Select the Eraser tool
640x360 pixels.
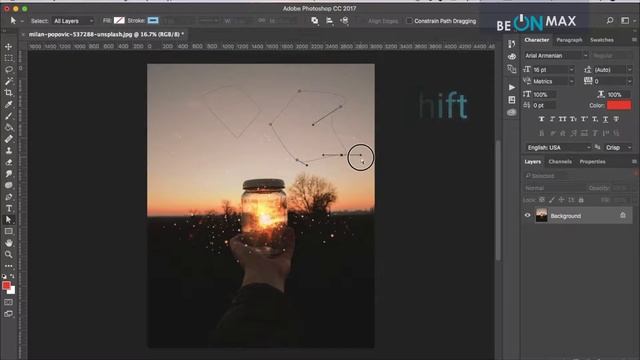(8, 162)
